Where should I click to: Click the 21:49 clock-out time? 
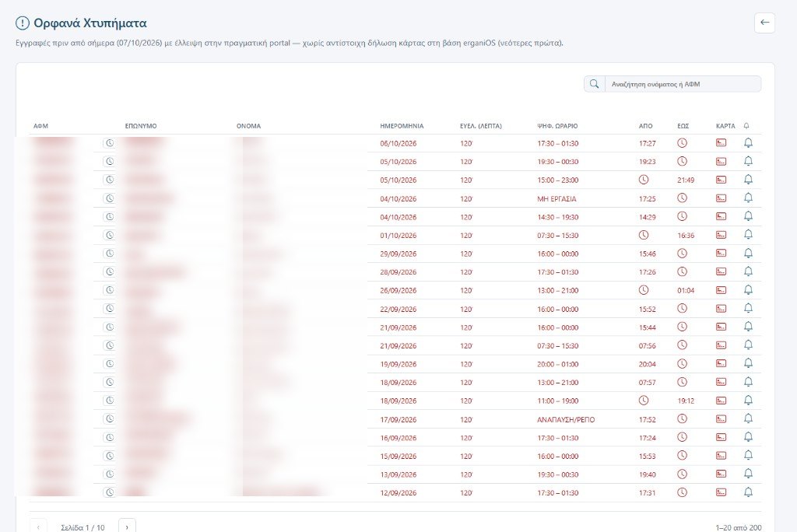click(x=686, y=180)
